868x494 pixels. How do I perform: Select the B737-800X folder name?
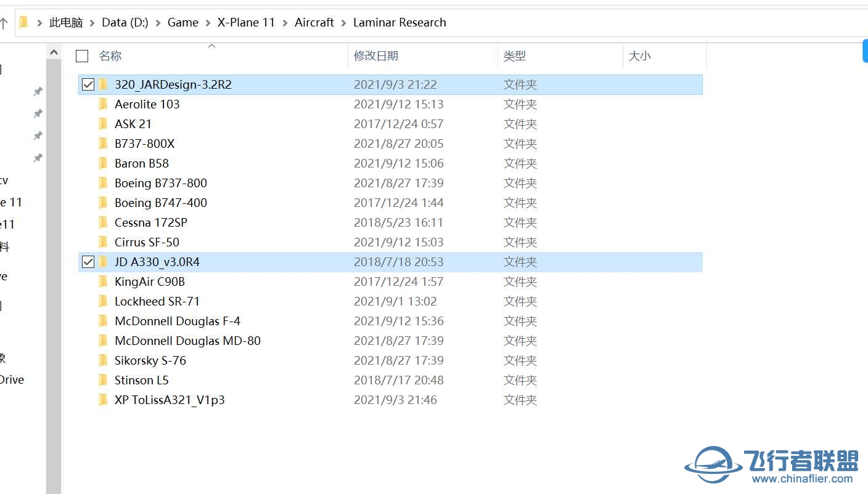(x=145, y=144)
